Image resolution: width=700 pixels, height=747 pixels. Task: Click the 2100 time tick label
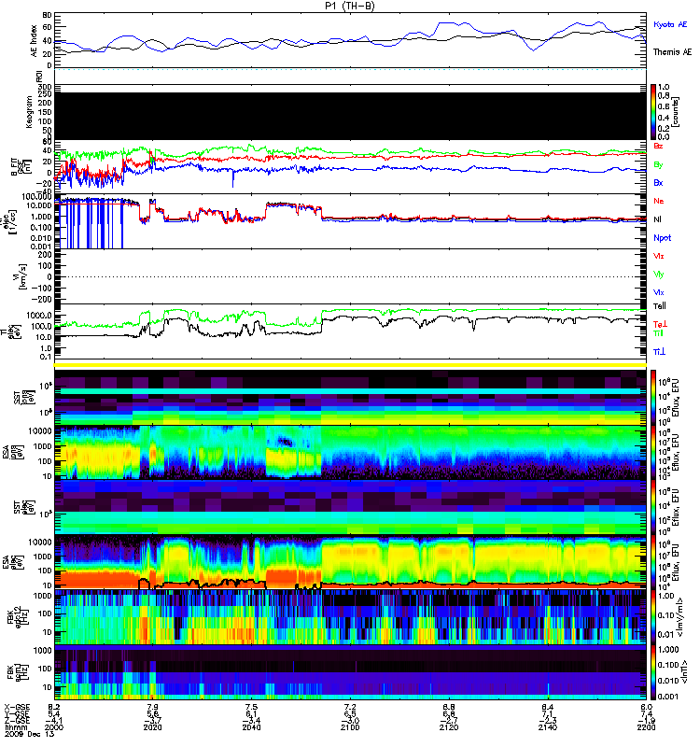350,727
